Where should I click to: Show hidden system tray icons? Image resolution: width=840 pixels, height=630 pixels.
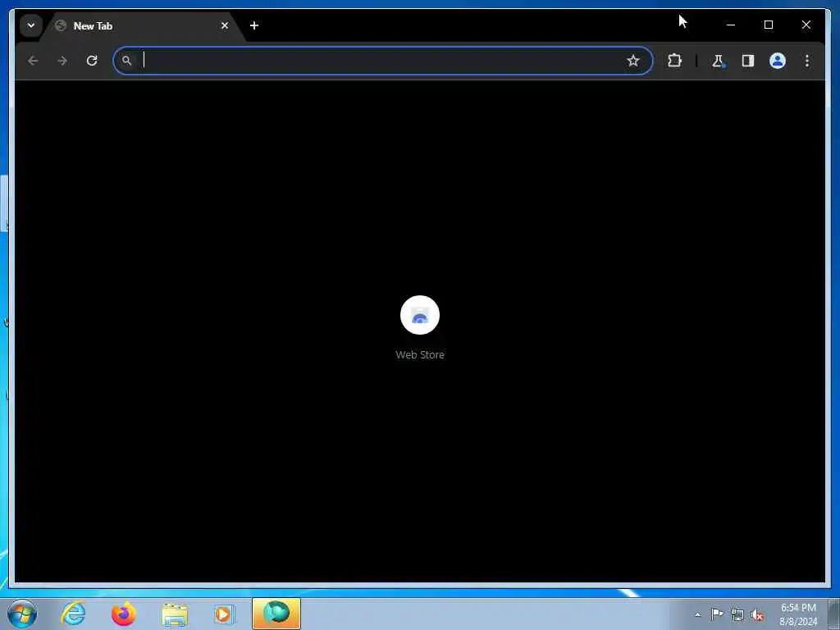point(697,614)
